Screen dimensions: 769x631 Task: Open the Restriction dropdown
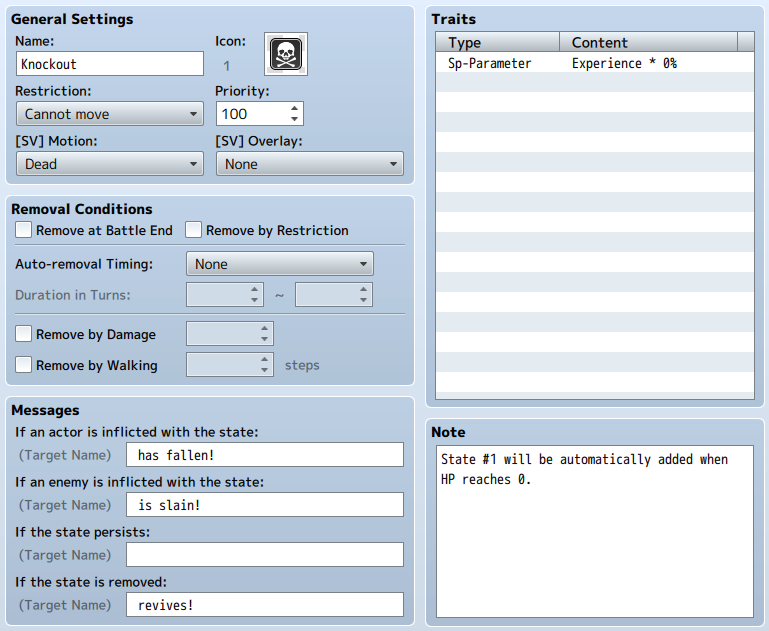coord(110,114)
